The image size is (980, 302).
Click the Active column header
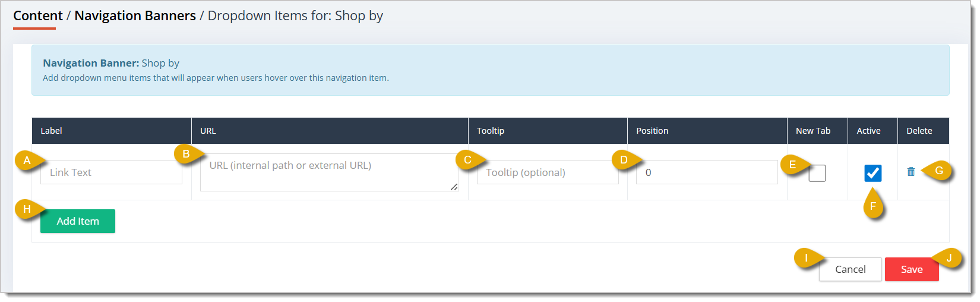tap(872, 131)
